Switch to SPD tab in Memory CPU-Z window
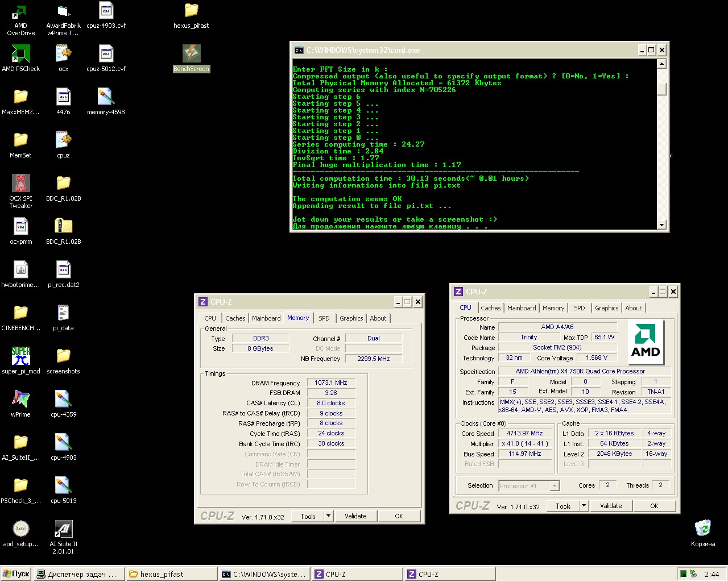The image size is (728, 582). click(x=324, y=318)
